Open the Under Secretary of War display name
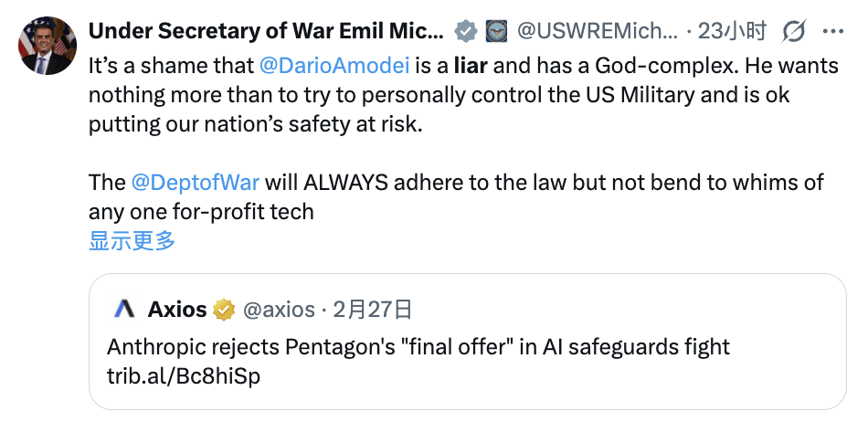Image resolution: width=868 pixels, height=422 pixels. pos(265,32)
